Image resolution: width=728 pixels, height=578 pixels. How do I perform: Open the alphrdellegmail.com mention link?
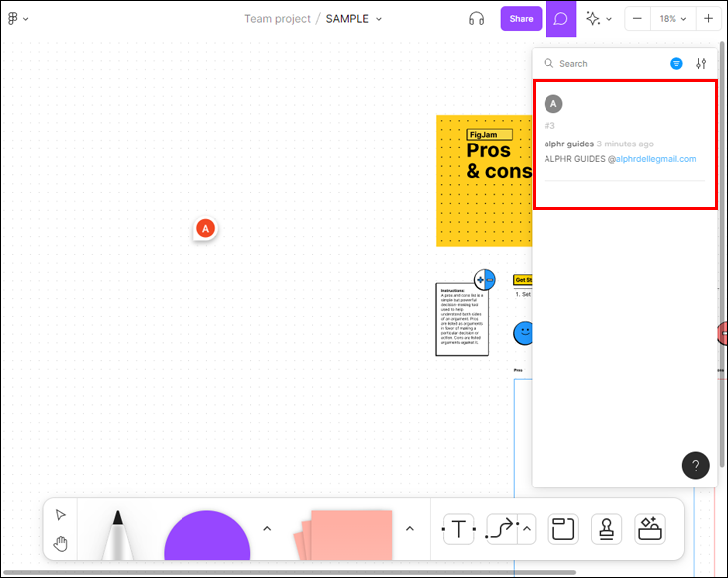click(x=656, y=159)
